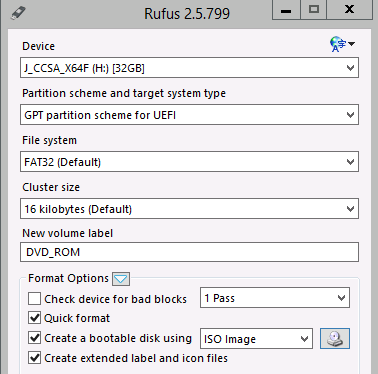Viewport: 378px width, 374px height.
Task: Toggle Create extended label and icon files
Action: pos(34,358)
